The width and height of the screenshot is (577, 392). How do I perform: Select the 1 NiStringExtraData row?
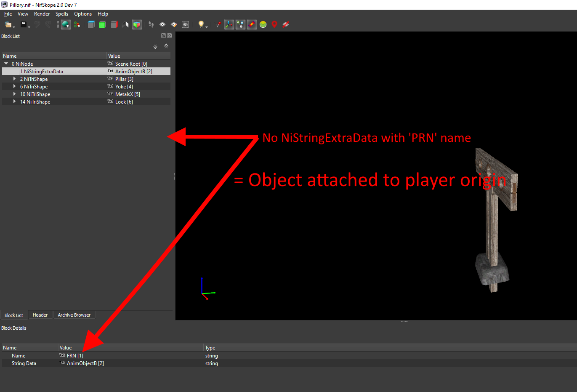point(86,71)
